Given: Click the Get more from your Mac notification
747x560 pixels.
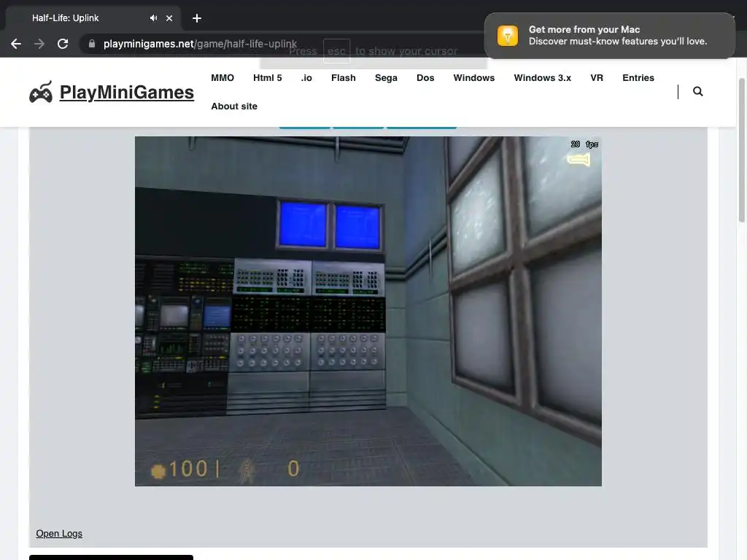Looking at the screenshot, I should [x=609, y=36].
